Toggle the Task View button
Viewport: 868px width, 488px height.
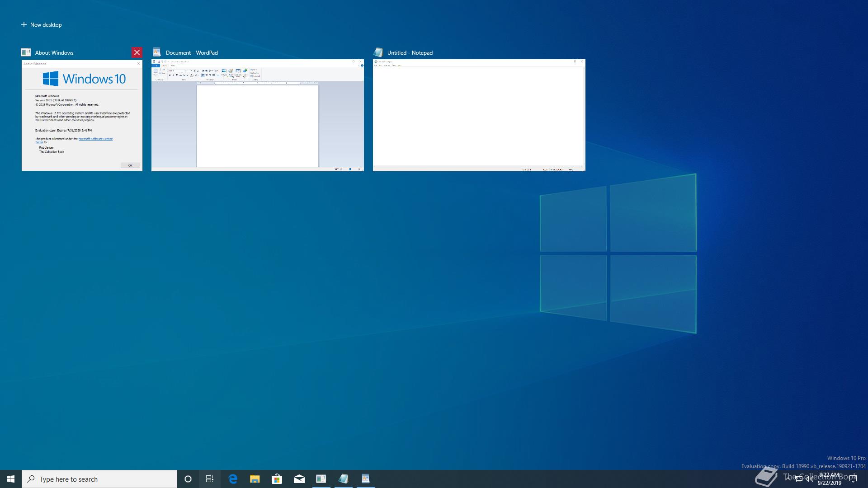(210, 479)
